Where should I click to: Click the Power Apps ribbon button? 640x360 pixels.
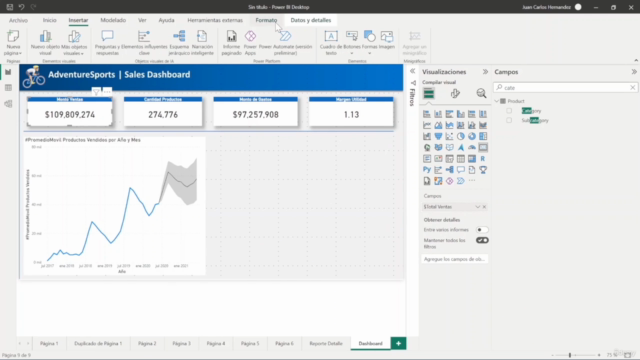pos(250,43)
